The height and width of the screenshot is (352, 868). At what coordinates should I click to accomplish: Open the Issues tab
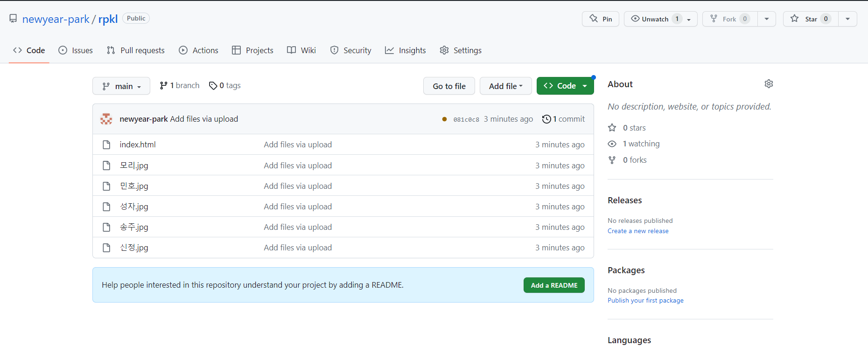point(76,50)
